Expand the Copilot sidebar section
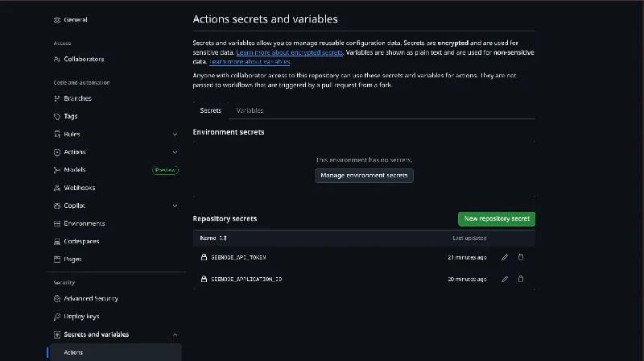 point(175,205)
